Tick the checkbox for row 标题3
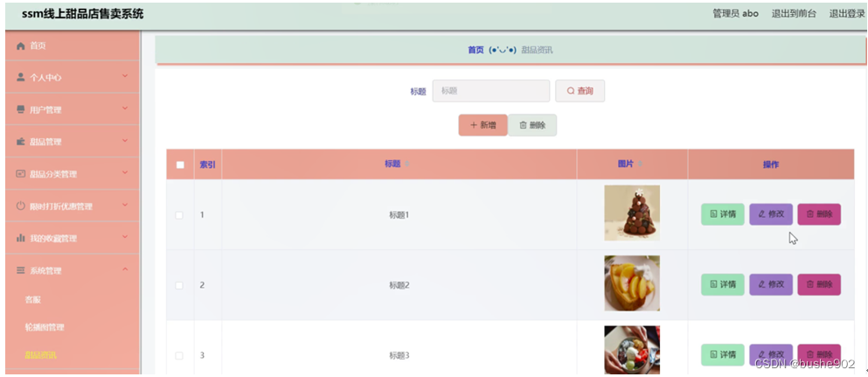This screenshot has height=377, width=868. tap(179, 355)
